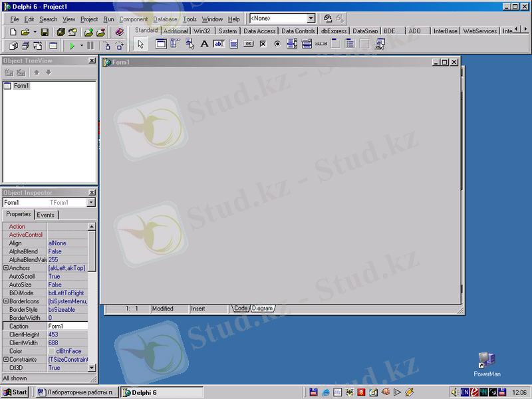Switch to the Events tab
532x399 pixels.
coord(46,215)
